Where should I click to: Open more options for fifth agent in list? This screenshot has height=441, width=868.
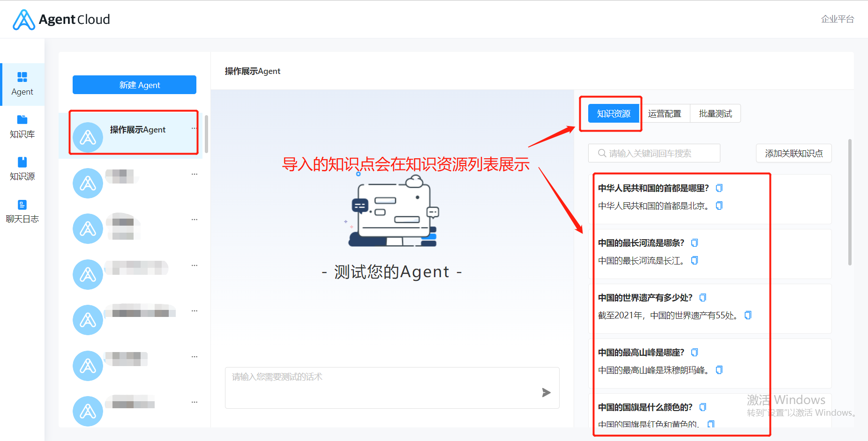195,311
